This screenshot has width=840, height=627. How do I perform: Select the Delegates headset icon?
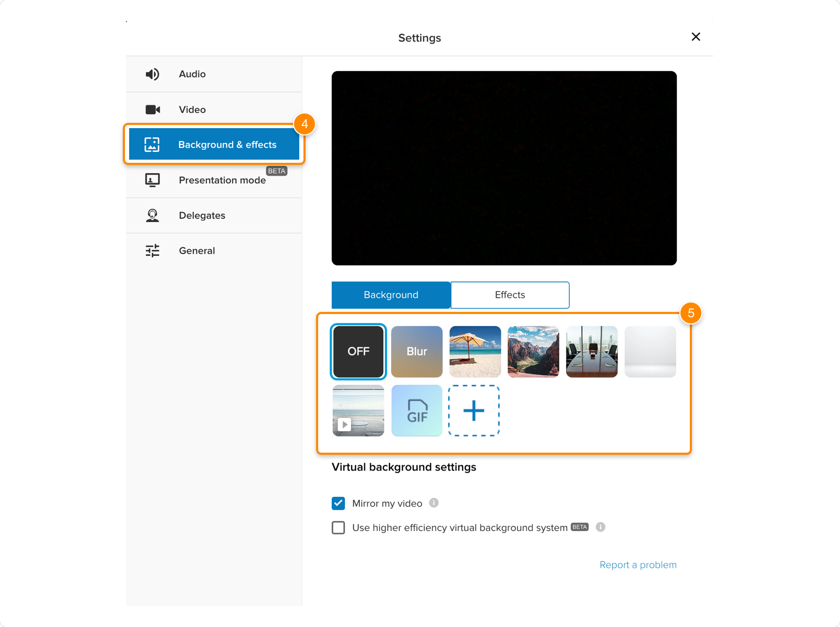(x=152, y=215)
